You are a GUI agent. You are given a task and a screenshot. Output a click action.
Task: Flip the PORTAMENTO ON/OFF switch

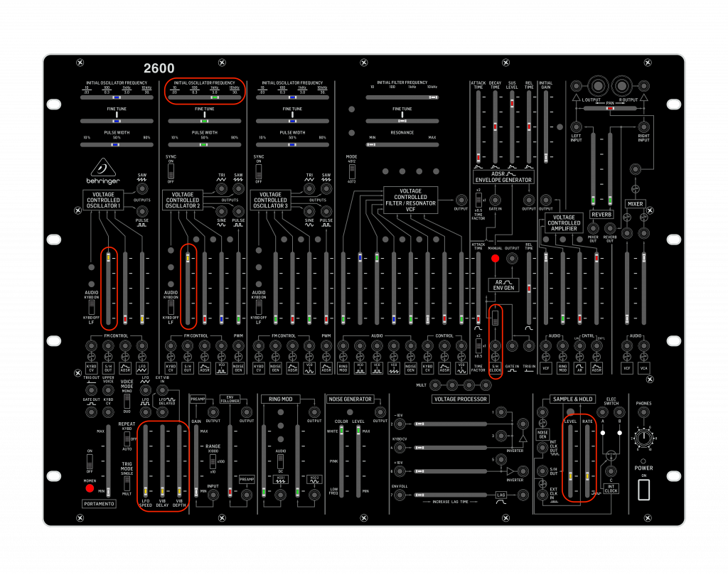tap(90, 463)
